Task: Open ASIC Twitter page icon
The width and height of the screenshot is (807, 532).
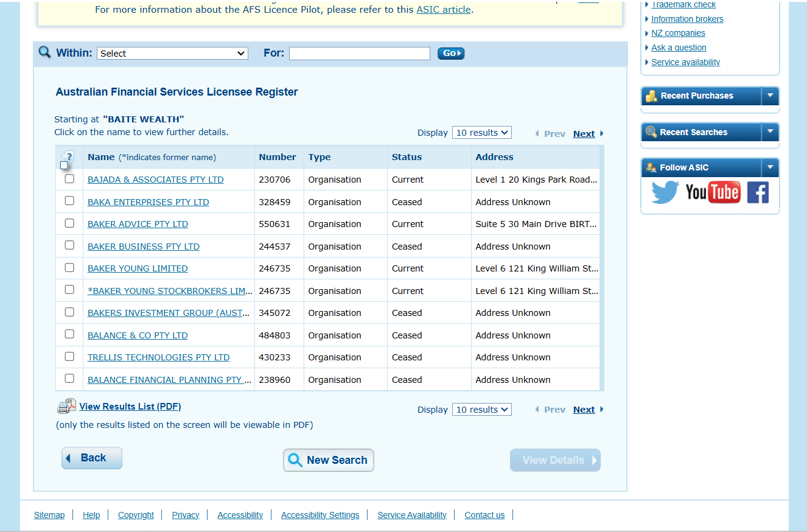Action: click(665, 193)
